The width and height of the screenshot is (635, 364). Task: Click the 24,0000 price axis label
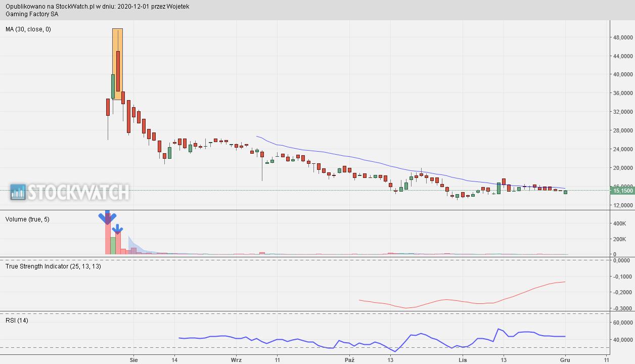tap(623, 150)
